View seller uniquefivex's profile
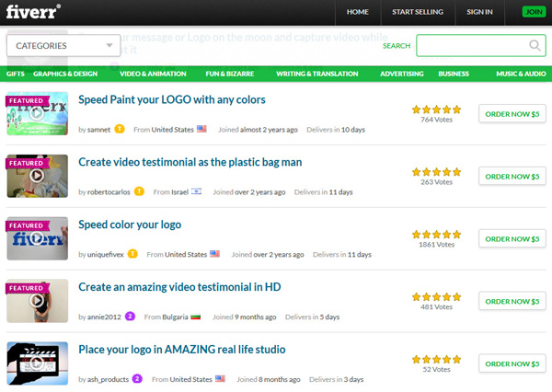This screenshot has height=392, width=552. click(105, 254)
